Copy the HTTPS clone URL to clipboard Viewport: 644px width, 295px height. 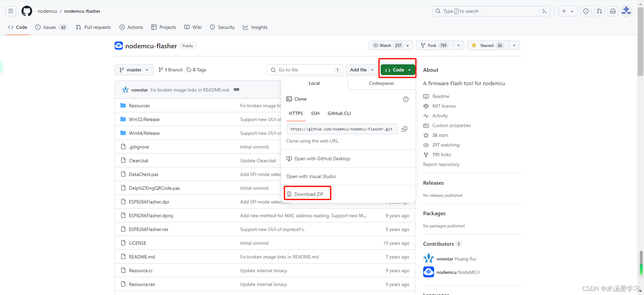tap(405, 129)
